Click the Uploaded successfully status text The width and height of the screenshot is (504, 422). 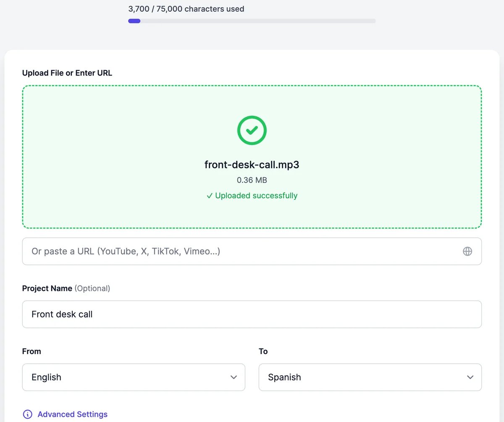[x=252, y=196]
